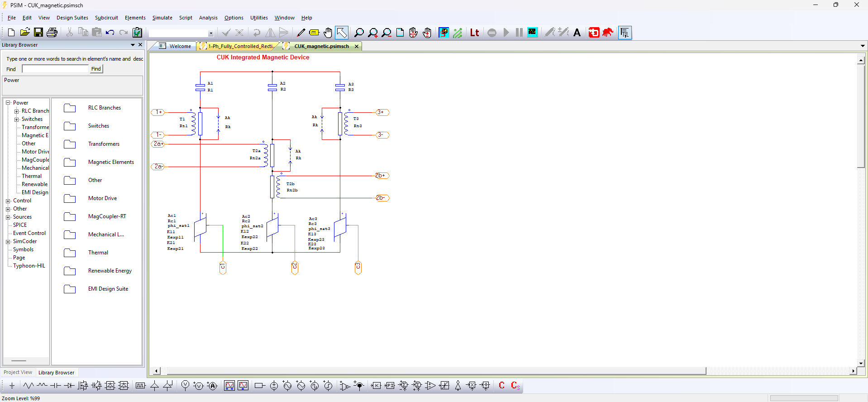Open the Simulate menu
The image size is (868, 402).
[x=162, y=18]
